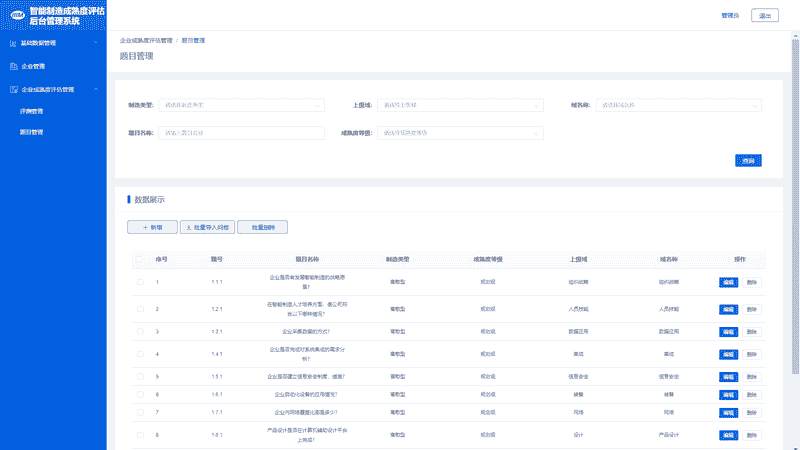Viewport: 800px width, 450px height.
Task: Click the 批量导入问卷 import button
Action: [x=208, y=227]
